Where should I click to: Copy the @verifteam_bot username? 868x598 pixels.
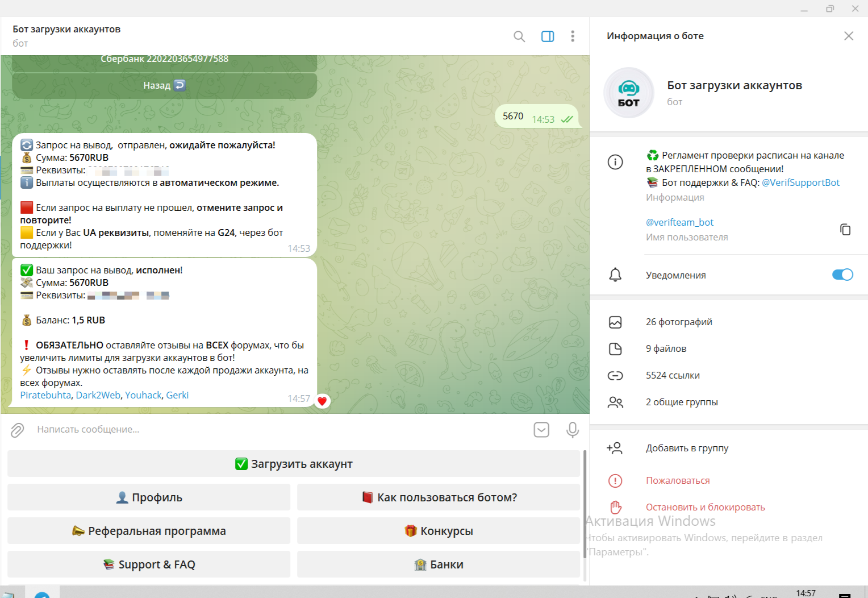pyautogui.click(x=845, y=229)
